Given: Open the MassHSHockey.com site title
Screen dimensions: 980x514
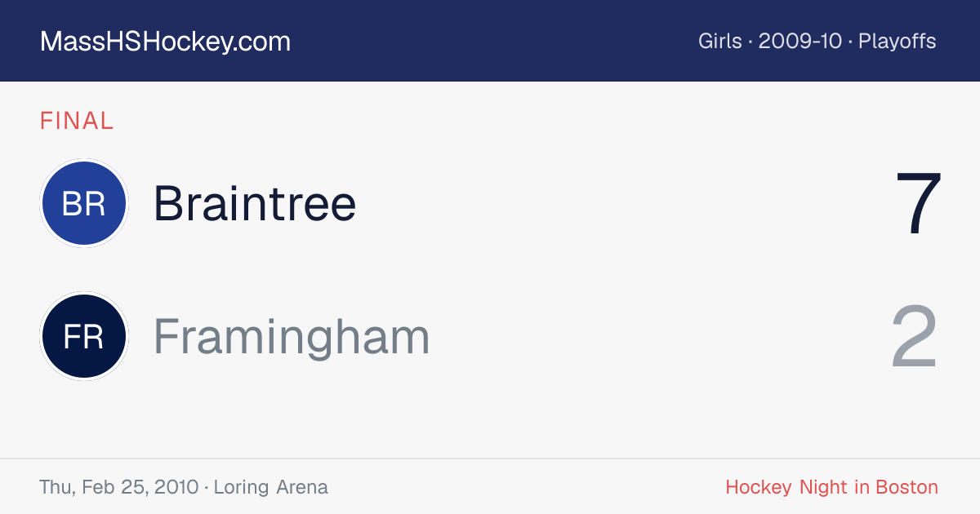Looking at the screenshot, I should pyautogui.click(x=165, y=42).
